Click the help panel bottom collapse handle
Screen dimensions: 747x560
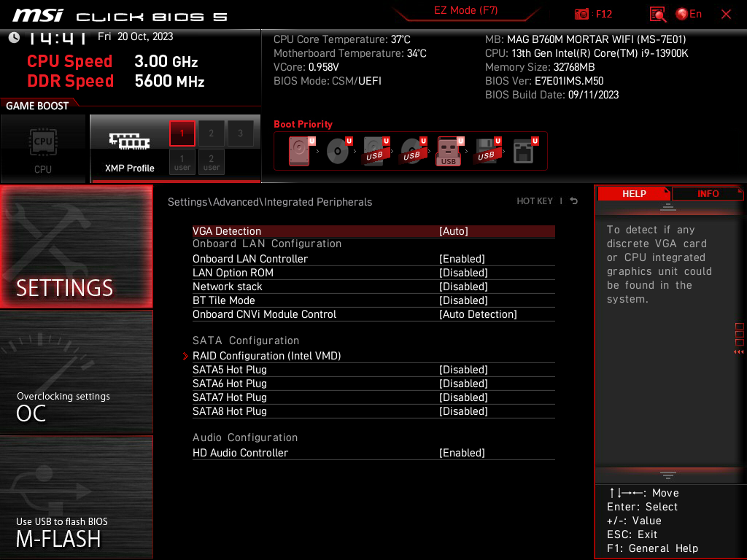click(x=668, y=475)
